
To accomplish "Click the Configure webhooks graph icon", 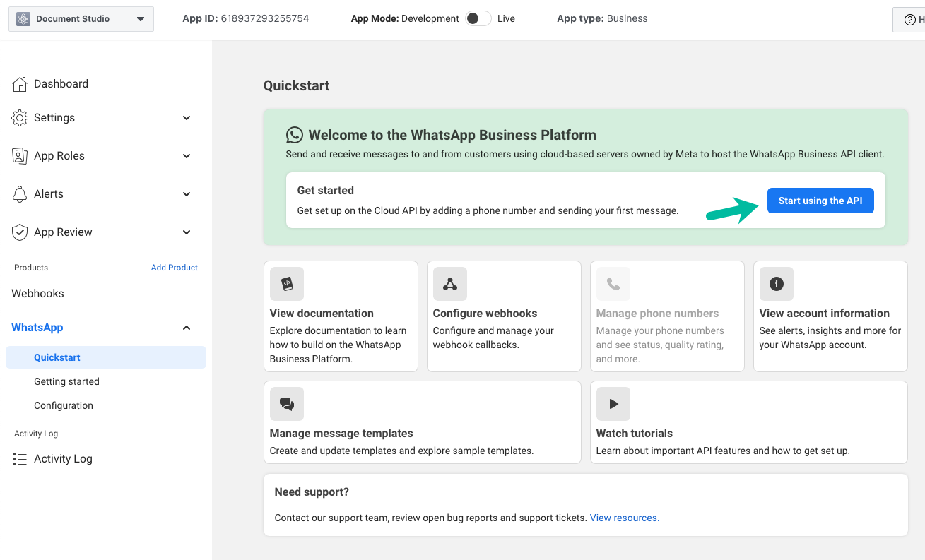I will pyautogui.click(x=450, y=284).
